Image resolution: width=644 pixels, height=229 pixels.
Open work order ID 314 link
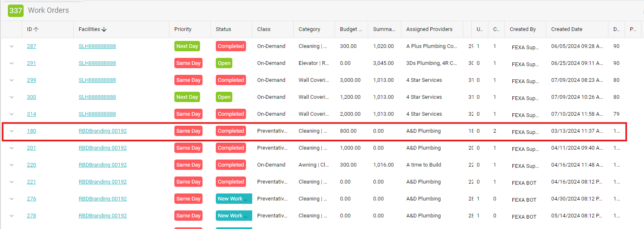[31, 114]
